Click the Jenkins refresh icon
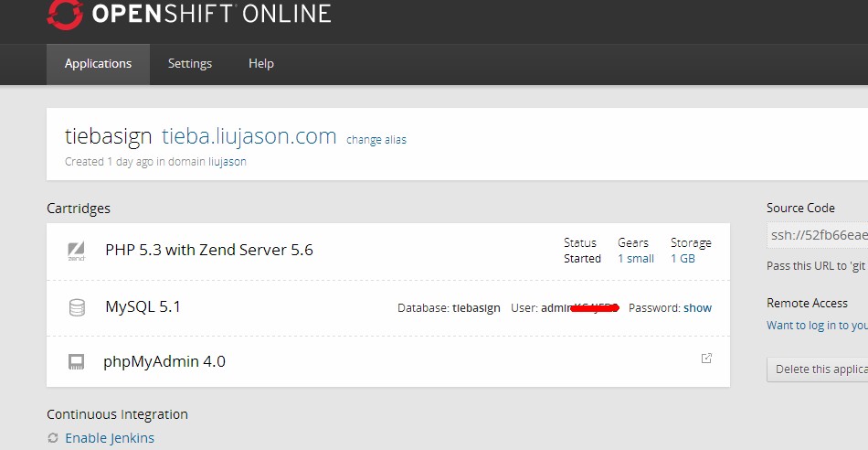868x450 pixels. (x=53, y=438)
